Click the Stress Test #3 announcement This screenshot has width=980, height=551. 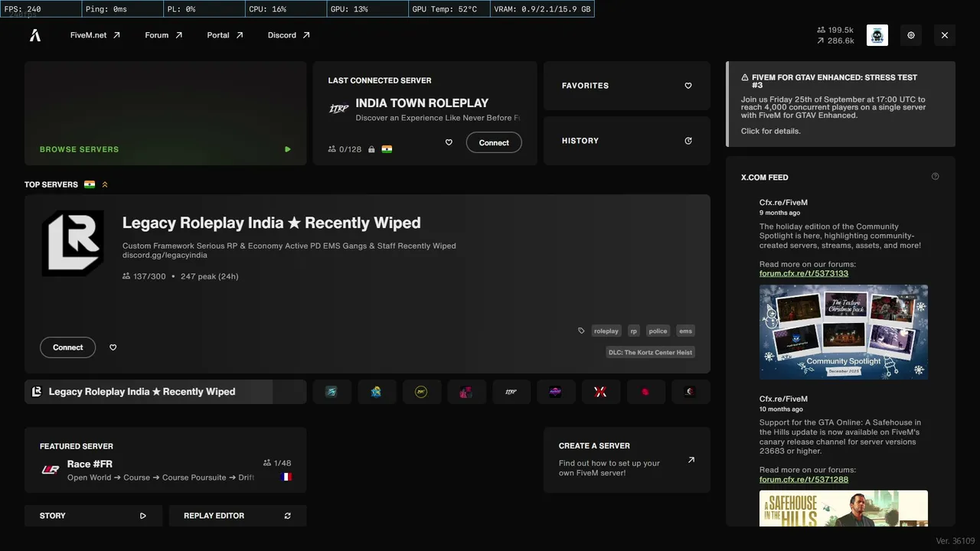841,104
